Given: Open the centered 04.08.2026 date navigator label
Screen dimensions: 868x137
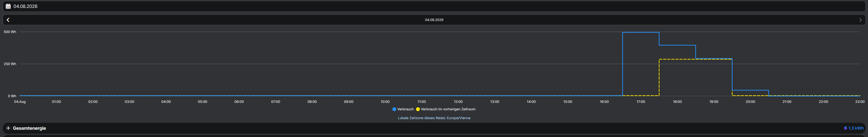Looking at the screenshot, I should click(x=434, y=20).
